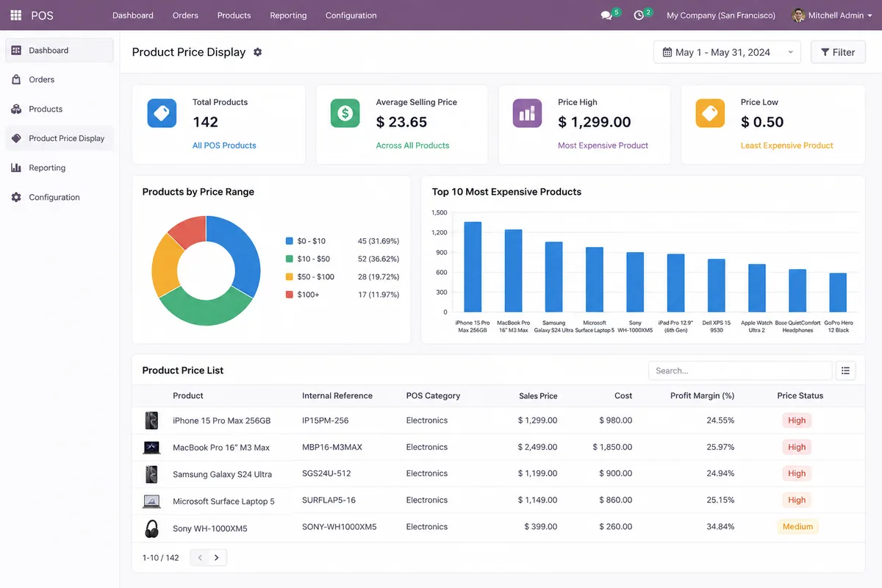
Task: Click red $100+ legend swatch
Action: (x=289, y=295)
